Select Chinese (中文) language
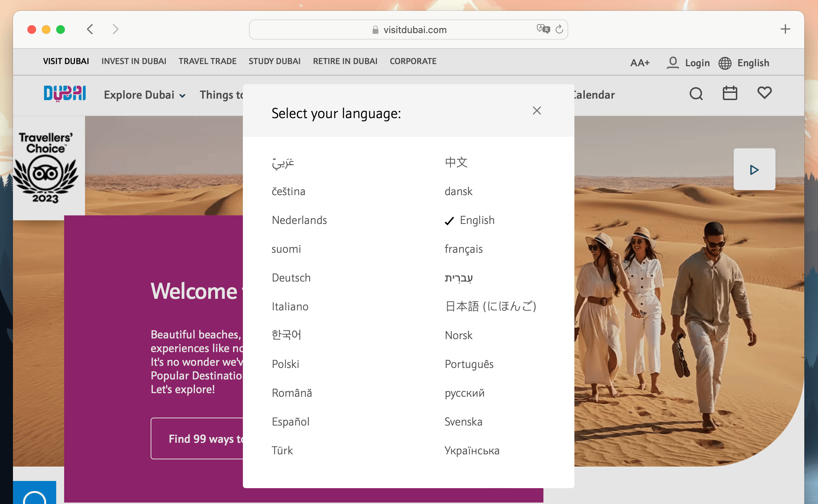Viewport: 818px width, 504px height. [x=456, y=162]
